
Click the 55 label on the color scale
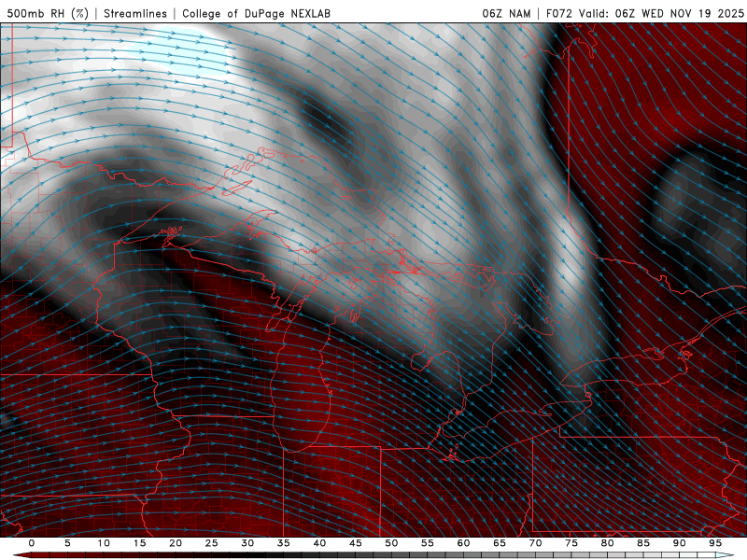pyautogui.click(x=428, y=543)
